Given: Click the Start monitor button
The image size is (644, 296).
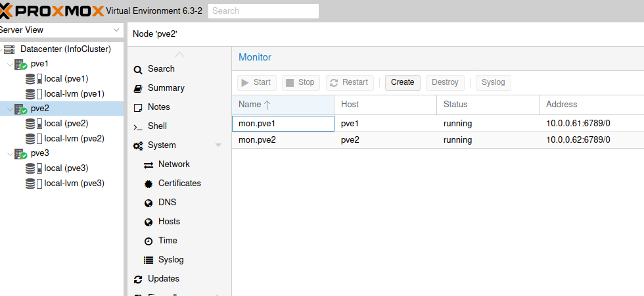Looking at the screenshot, I should (257, 82).
